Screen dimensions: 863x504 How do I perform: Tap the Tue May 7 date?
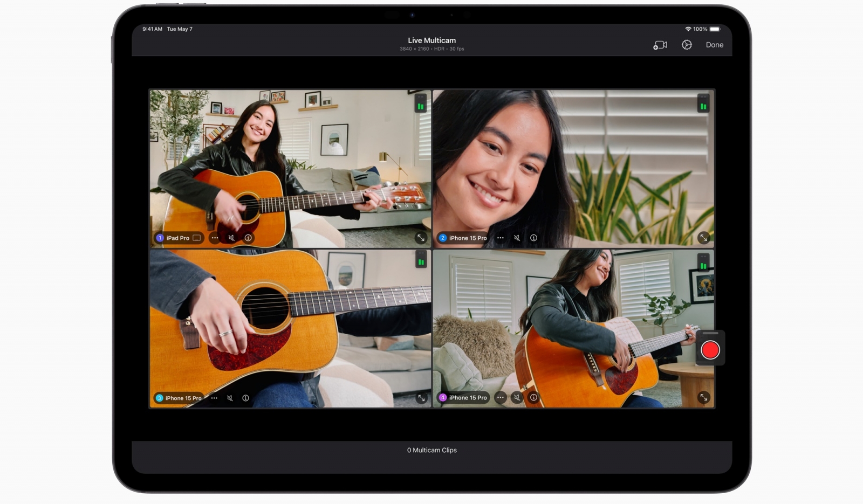coord(180,29)
